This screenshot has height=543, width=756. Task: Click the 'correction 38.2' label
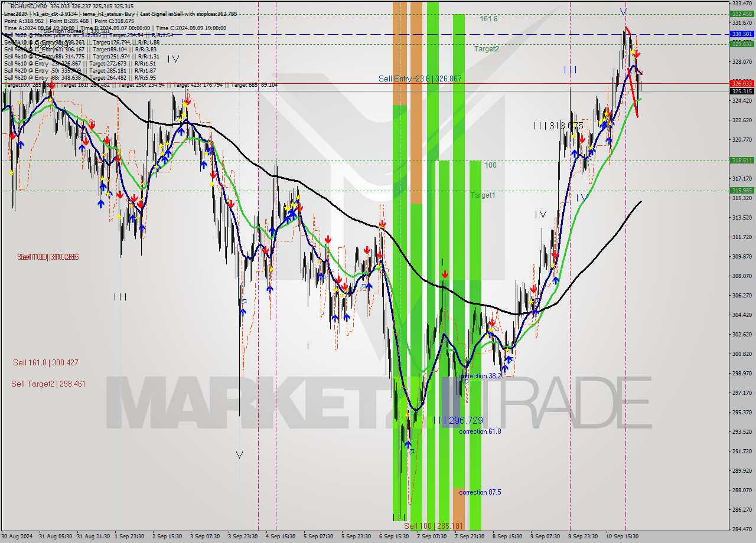480,376
